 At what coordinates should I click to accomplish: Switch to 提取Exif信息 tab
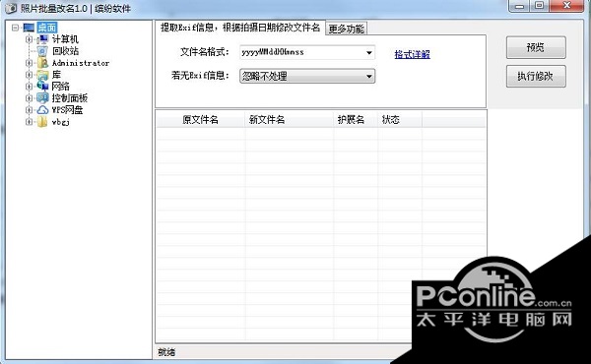[240, 28]
